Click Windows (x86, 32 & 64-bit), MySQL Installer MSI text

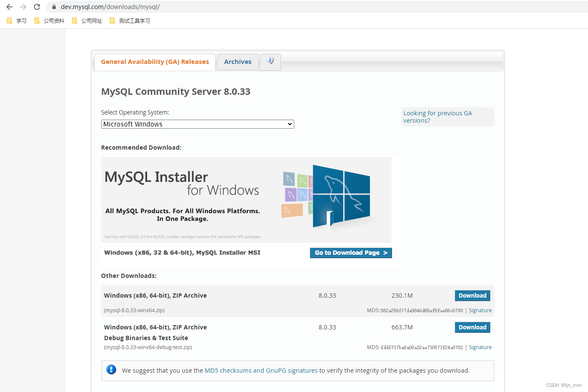pyautogui.click(x=182, y=253)
